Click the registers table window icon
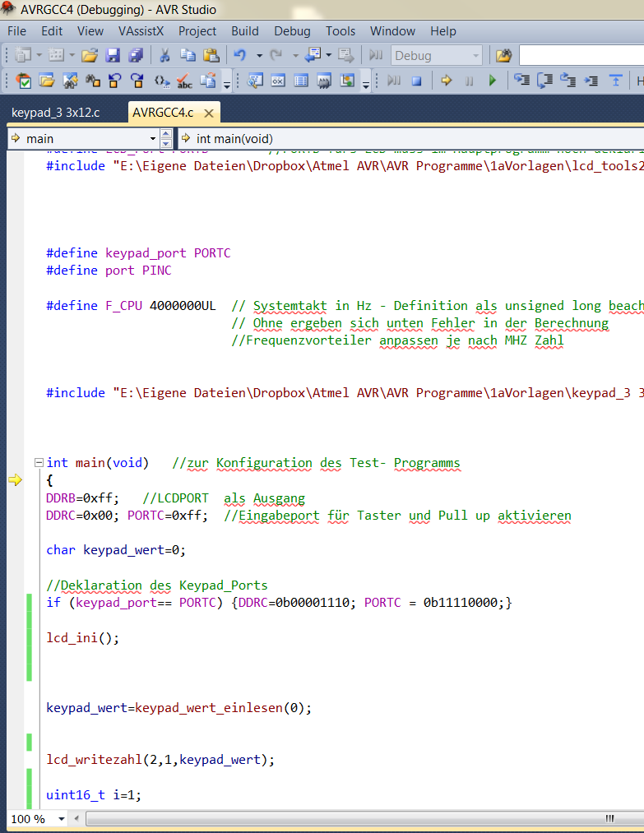644x833 pixels. coord(301,81)
